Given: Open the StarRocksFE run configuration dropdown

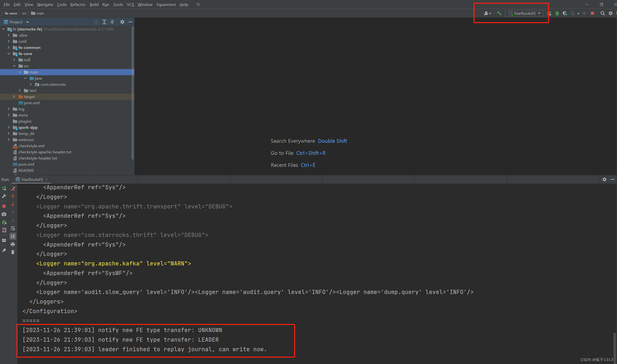Looking at the screenshot, I should click(524, 13).
